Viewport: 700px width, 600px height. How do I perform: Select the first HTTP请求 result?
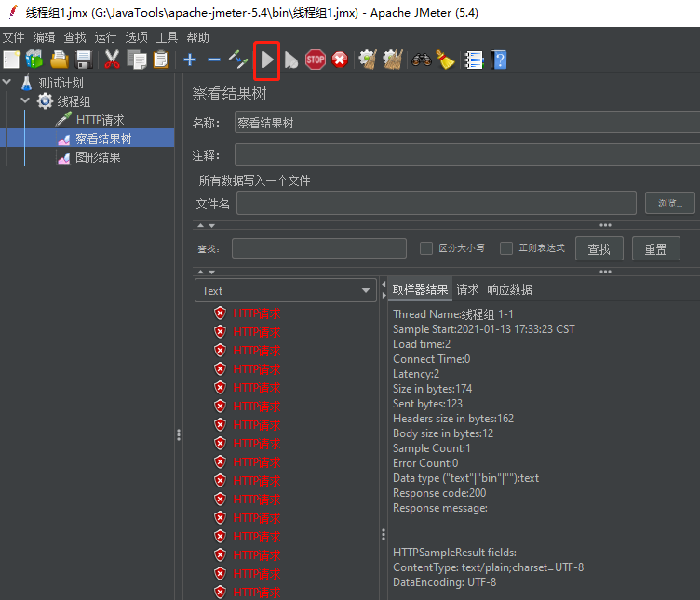point(257,313)
